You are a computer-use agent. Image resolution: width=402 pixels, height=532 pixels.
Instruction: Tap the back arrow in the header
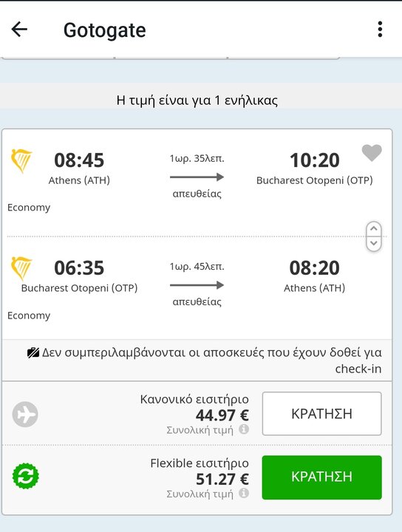point(19,30)
